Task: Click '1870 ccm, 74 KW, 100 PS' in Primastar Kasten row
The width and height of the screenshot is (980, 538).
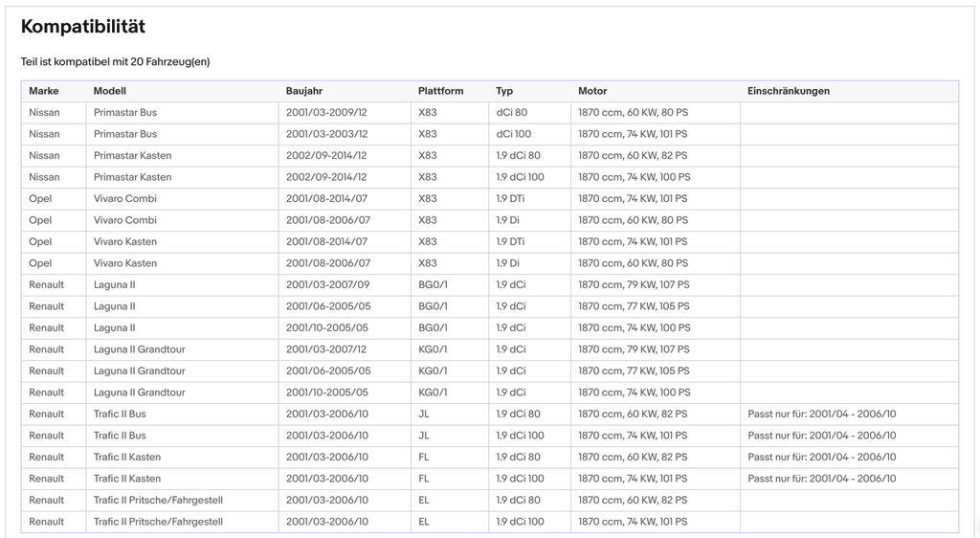Action: pos(635,177)
